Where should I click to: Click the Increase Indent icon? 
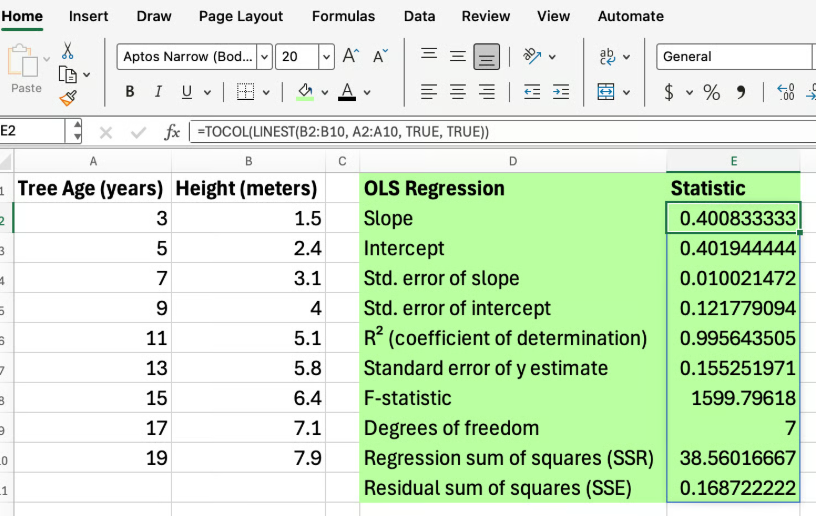tap(561, 92)
